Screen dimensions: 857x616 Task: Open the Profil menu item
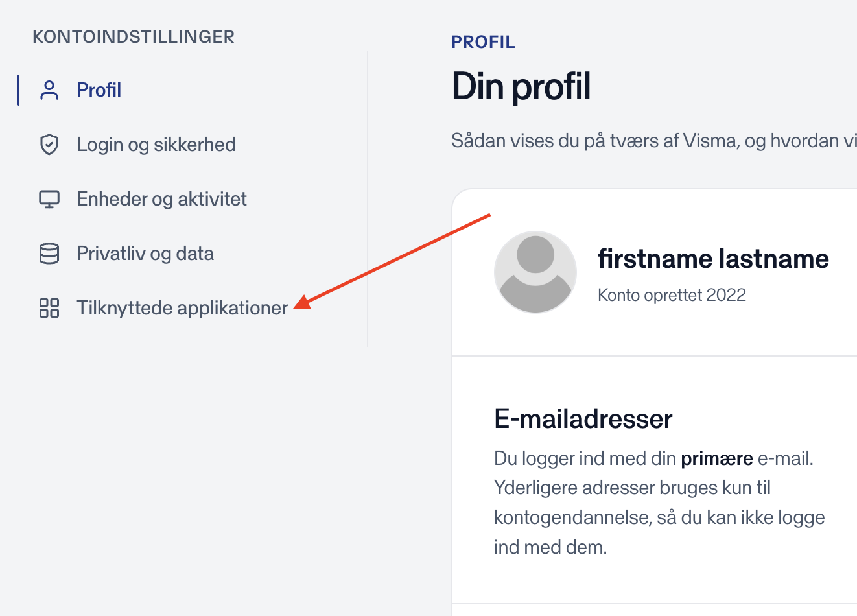click(99, 90)
